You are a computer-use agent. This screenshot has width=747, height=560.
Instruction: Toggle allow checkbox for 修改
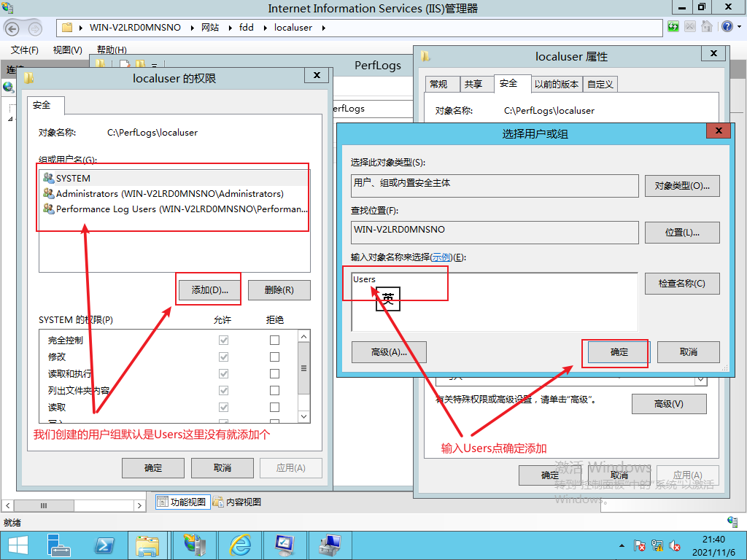223,357
